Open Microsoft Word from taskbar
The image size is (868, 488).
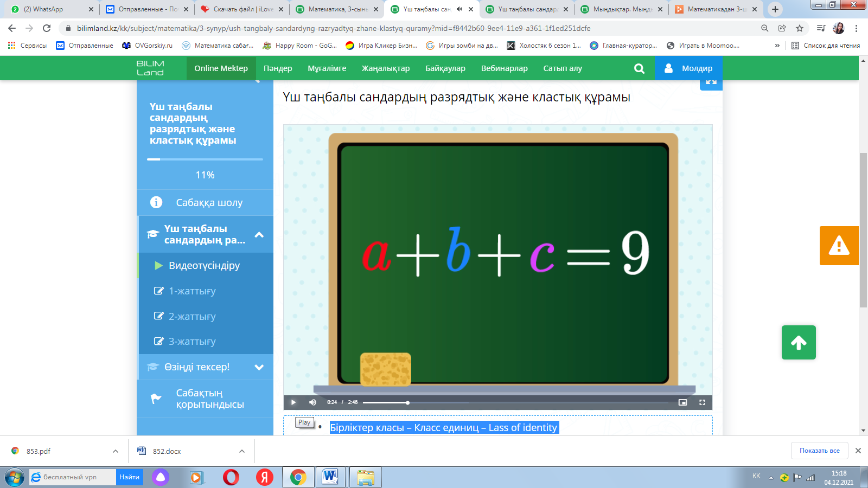coord(330,477)
